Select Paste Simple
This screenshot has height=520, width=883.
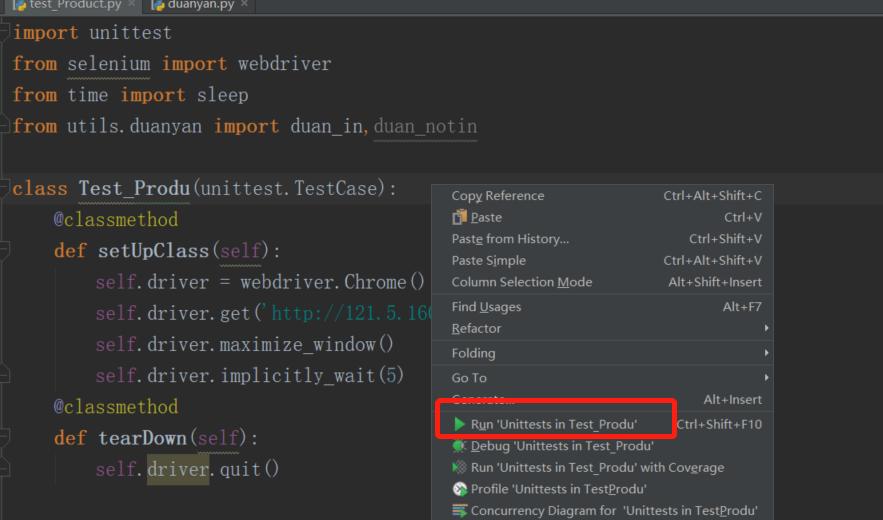603,260
